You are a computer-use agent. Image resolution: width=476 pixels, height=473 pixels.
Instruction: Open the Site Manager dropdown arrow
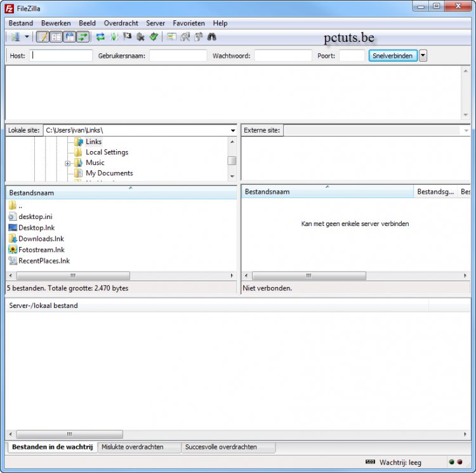click(27, 37)
